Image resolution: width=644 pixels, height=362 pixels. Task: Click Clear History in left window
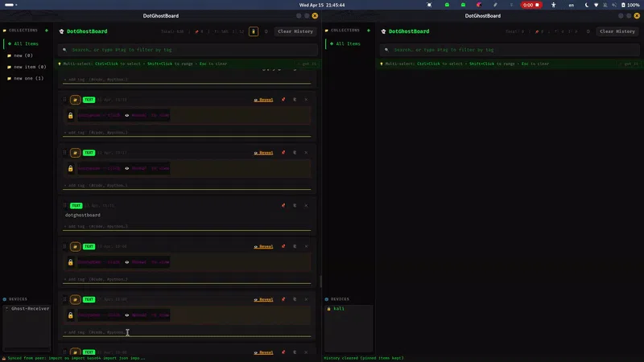click(x=295, y=31)
